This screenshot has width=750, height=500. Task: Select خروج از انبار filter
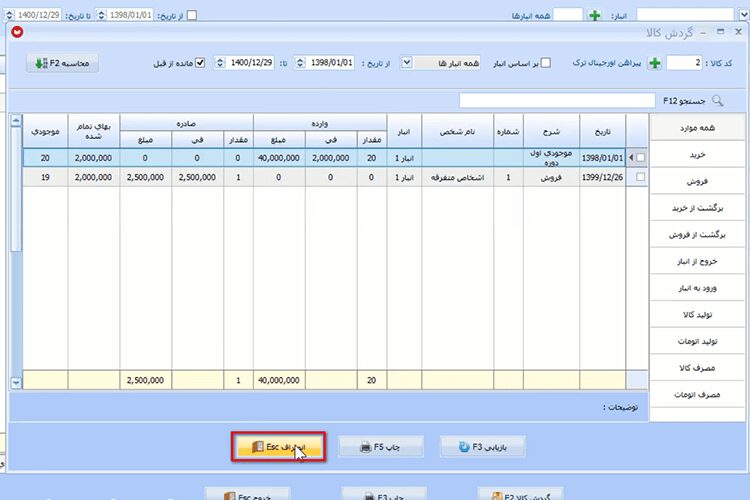click(x=697, y=261)
